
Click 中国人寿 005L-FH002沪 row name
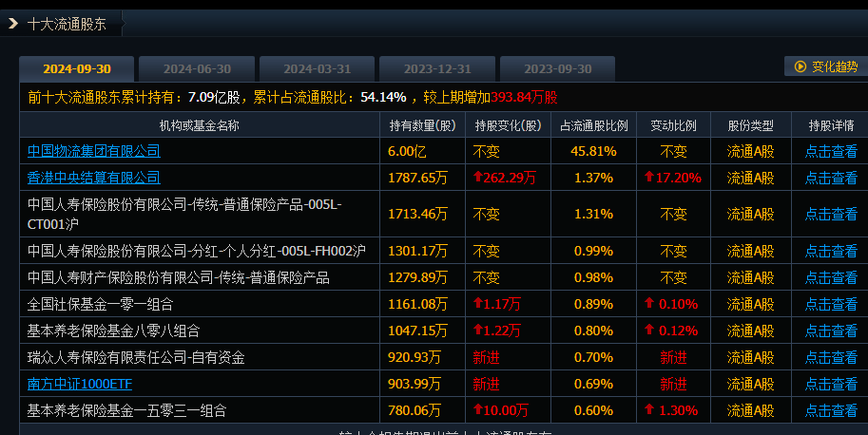tap(197, 251)
